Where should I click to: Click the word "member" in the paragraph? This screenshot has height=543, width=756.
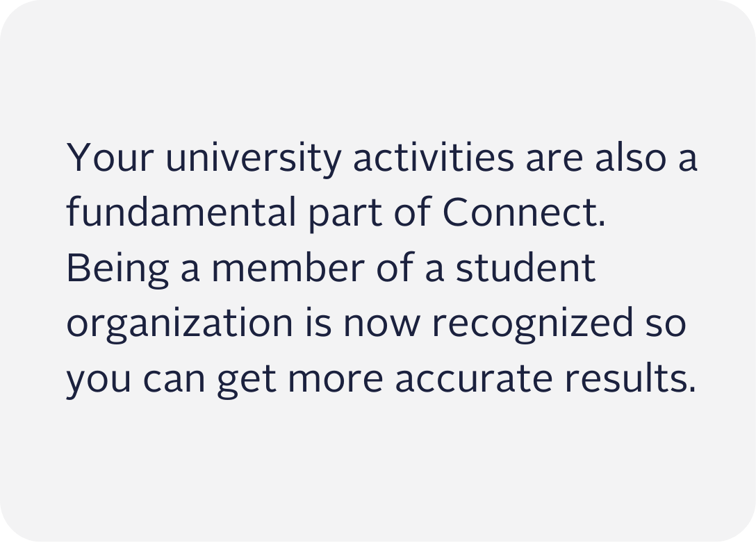[288, 267]
